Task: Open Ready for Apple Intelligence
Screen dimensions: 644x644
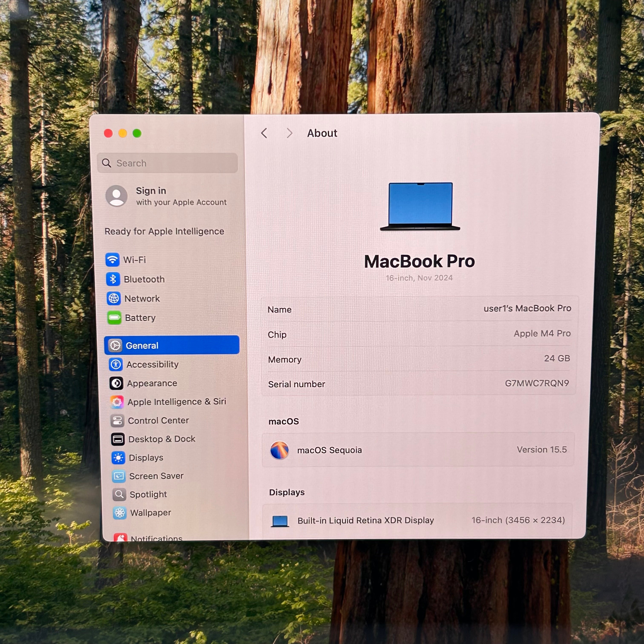Action: click(x=164, y=231)
